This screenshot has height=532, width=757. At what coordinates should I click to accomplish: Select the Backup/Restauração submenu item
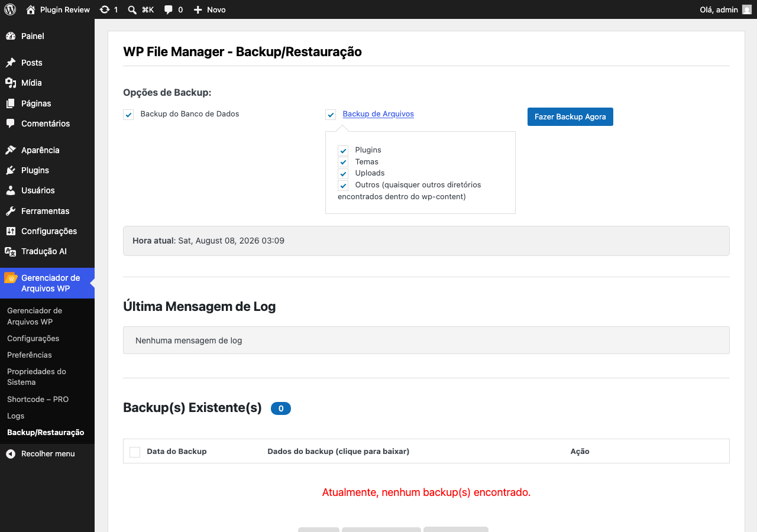pyautogui.click(x=46, y=433)
